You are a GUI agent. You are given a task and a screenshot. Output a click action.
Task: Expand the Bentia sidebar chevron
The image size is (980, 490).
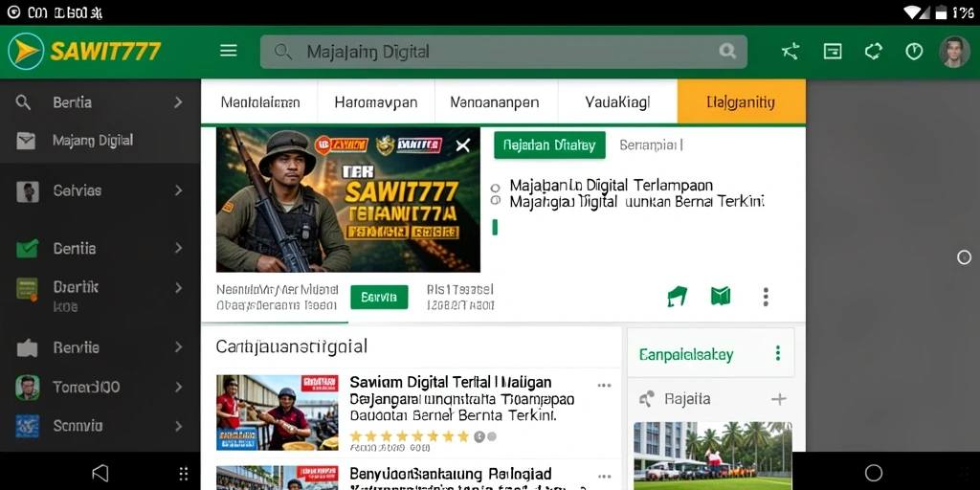pos(179,102)
